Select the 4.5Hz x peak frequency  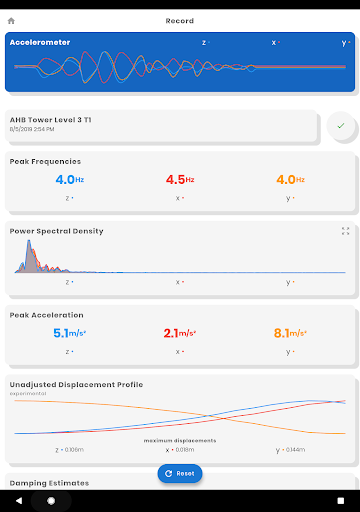(x=180, y=180)
